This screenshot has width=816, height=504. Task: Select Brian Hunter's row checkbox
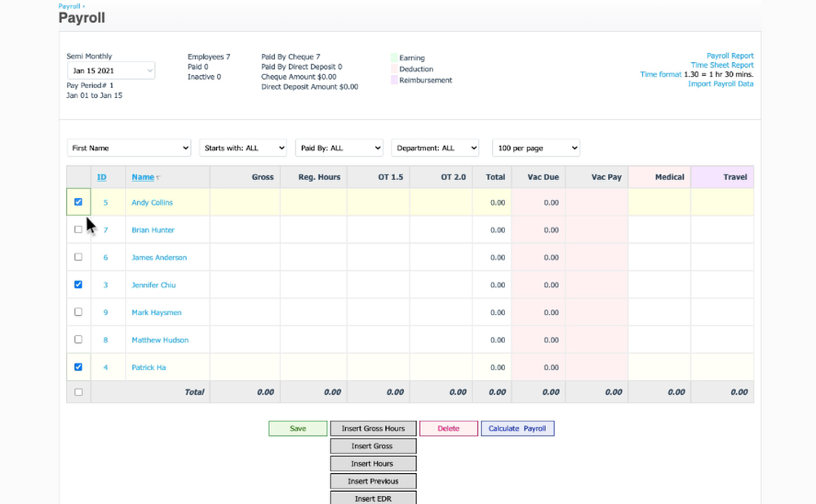pyautogui.click(x=78, y=229)
